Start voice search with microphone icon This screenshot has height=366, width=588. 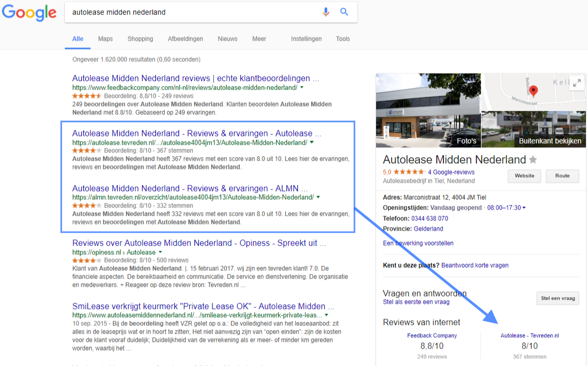[326, 12]
